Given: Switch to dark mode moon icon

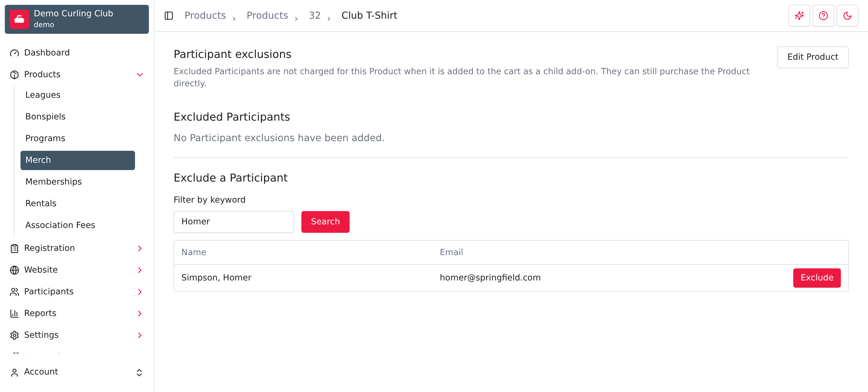Looking at the screenshot, I should [x=847, y=15].
